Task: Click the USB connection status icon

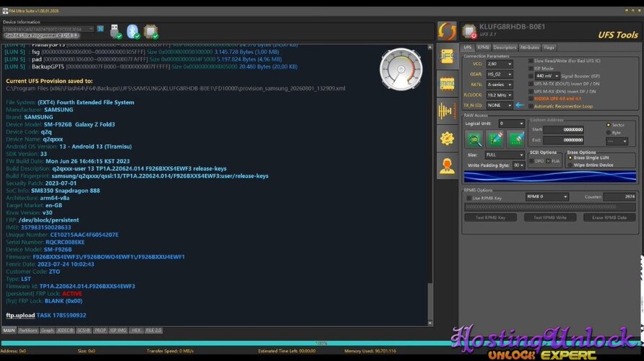Action: pos(116,31)
